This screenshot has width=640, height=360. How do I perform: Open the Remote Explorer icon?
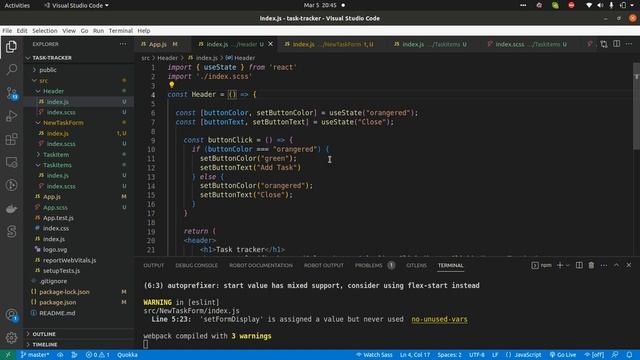point(11,162)
